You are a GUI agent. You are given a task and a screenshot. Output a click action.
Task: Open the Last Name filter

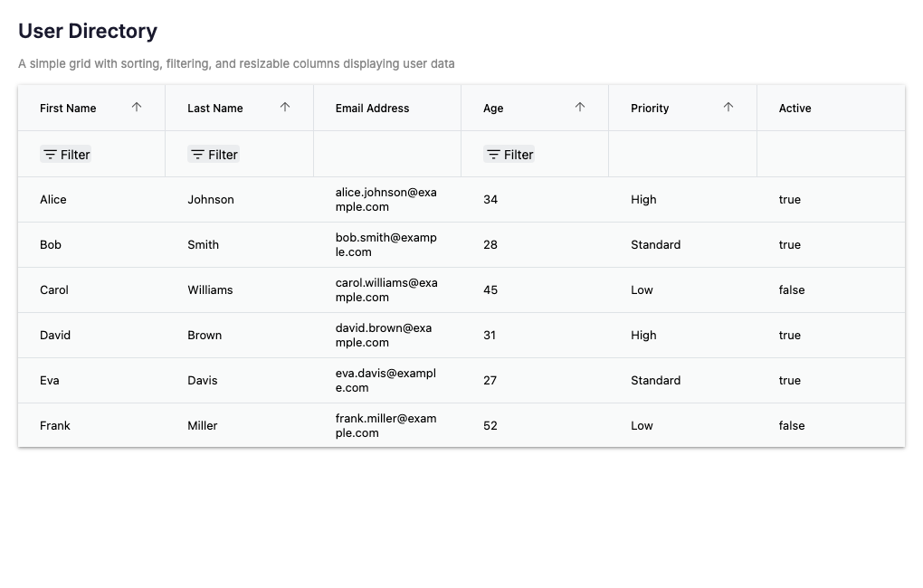(x=214, y=155)
